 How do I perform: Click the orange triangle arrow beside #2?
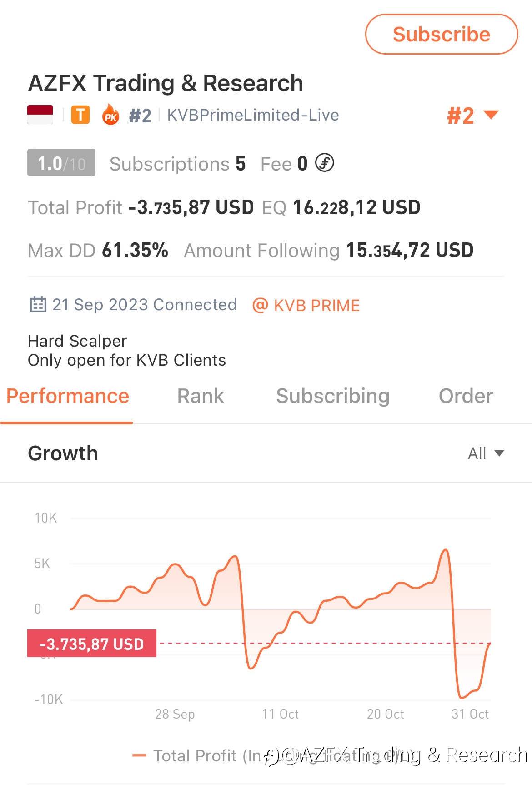pos(491,114)
